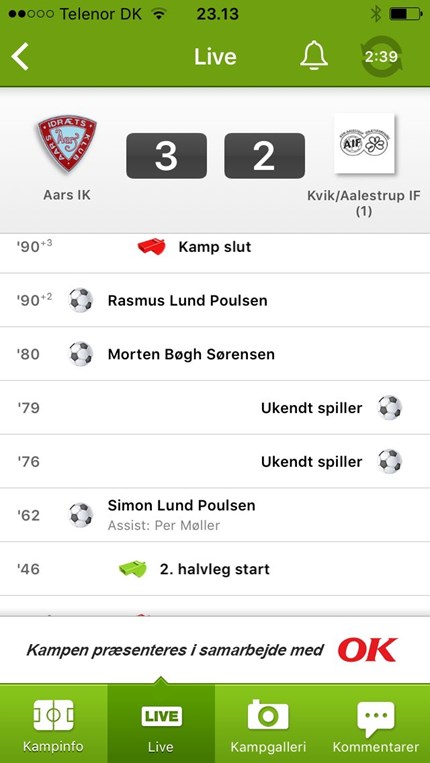This screenshot has height=763, width=430.
Task: Select the goal ball icon at minute 76
Action: point(390,461)
